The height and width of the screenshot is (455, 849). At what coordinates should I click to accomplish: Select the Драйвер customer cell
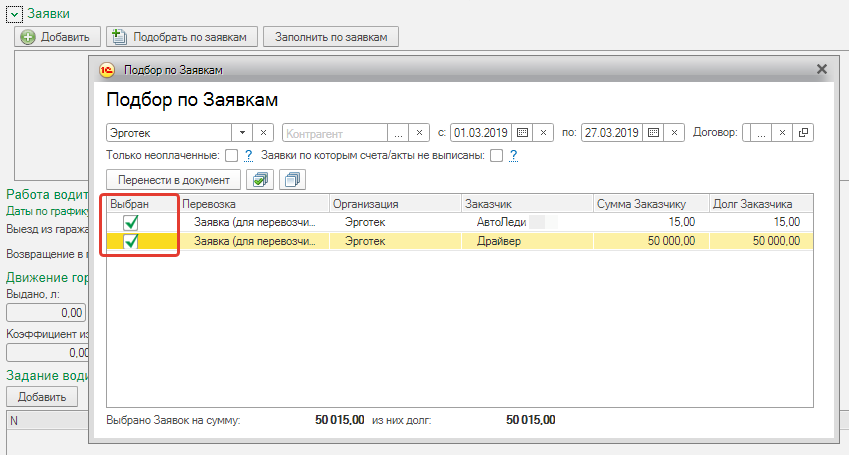[x=527, y=241]
